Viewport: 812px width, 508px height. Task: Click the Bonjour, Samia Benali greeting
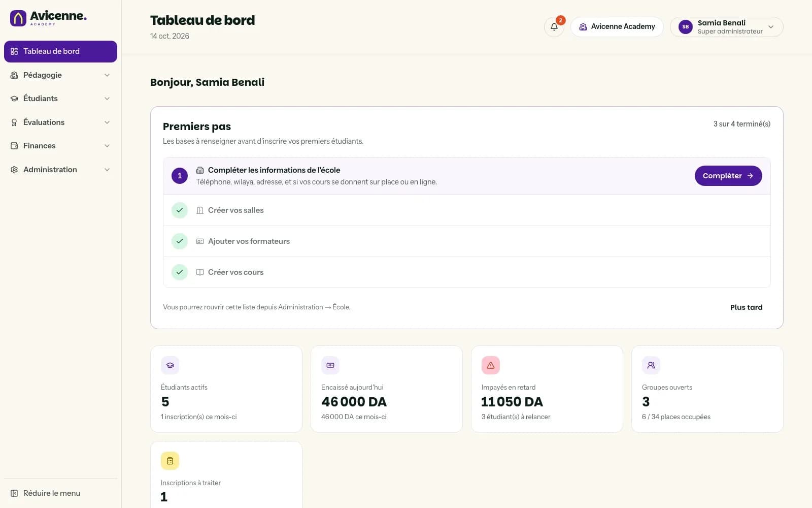pos(207,82)
